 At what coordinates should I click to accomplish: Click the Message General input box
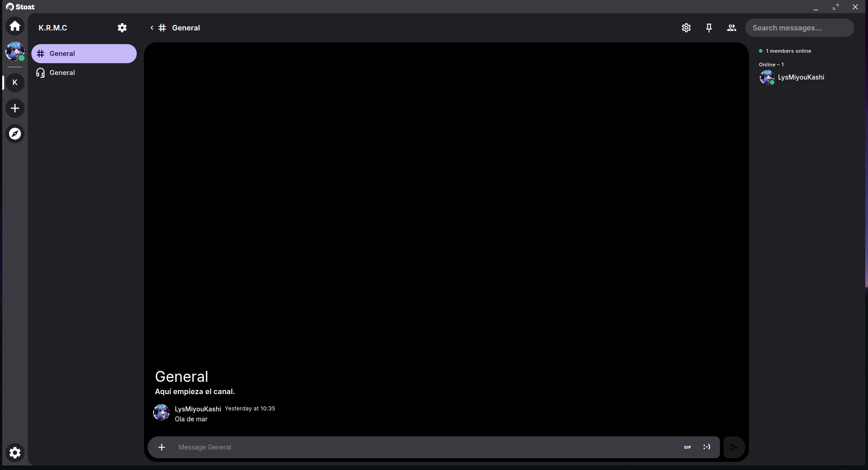[422, 447]
